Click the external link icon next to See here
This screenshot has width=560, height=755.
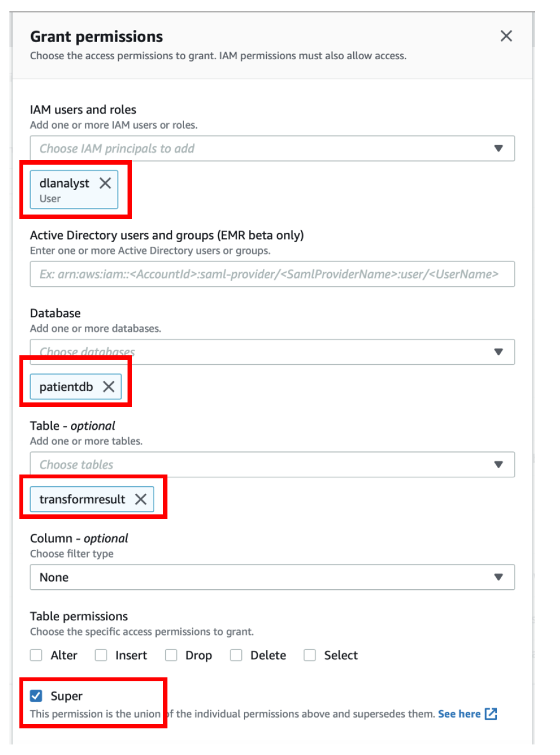[x=491, y=713]
